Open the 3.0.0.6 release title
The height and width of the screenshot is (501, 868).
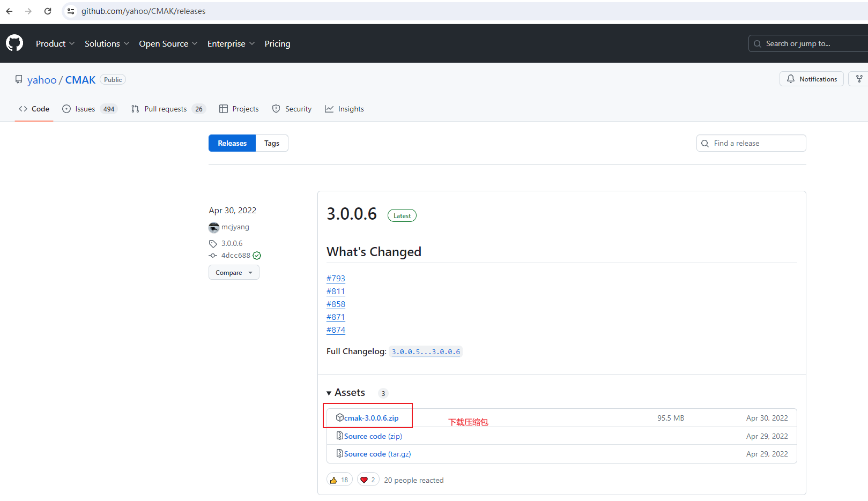tap(352, 214)
